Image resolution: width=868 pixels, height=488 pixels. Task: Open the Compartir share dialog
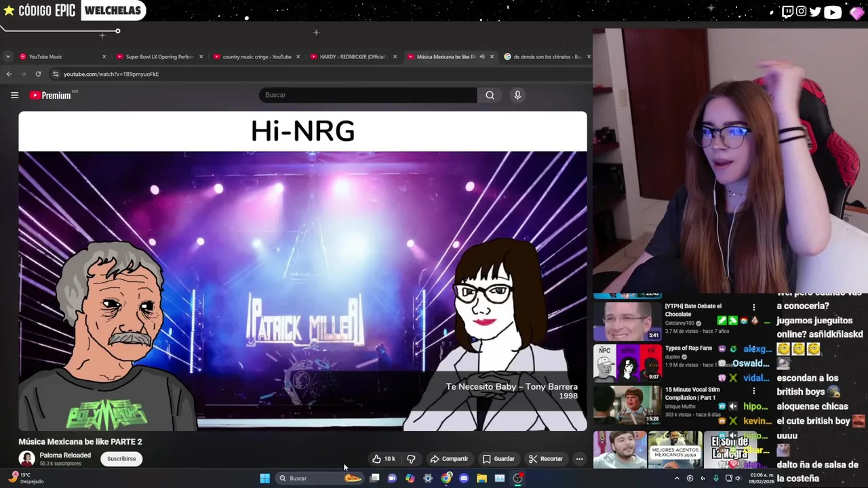click(x=449, y=459)
